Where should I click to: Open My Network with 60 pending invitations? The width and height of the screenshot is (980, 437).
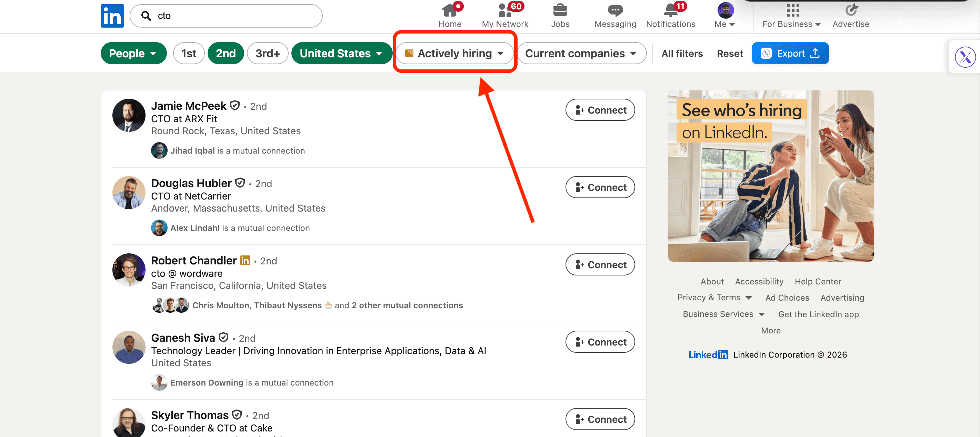click(x=505, y=15)
